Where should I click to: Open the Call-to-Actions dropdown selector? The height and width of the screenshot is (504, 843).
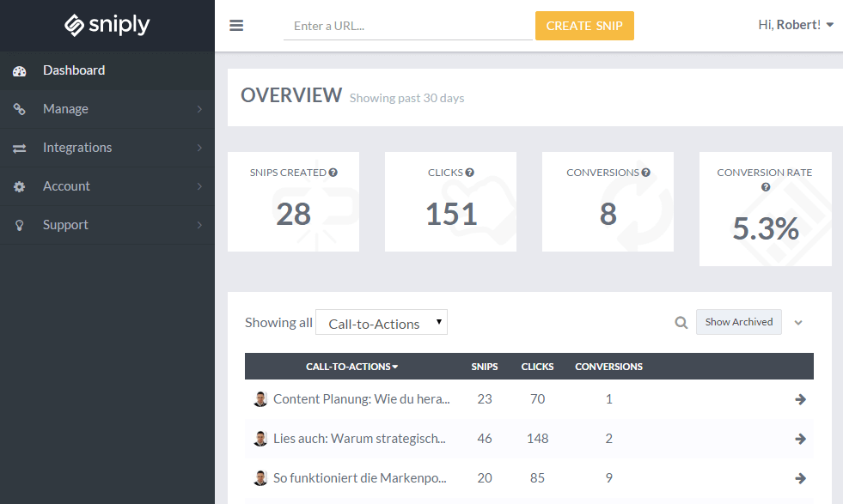point(382,323)
